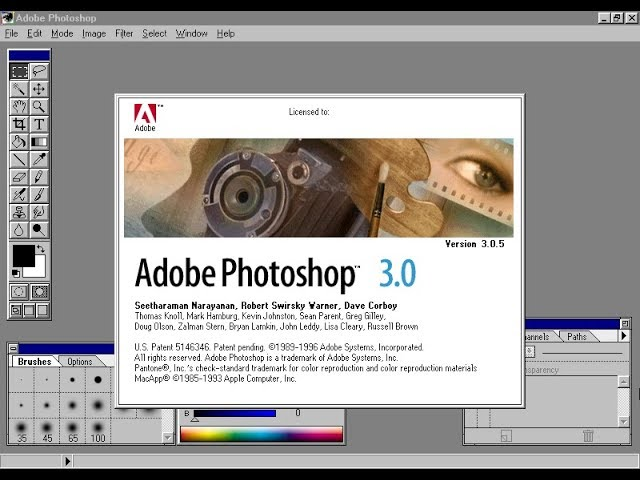640x480 pixels.
Task: Click the B color slider bar
Action: point(235,413)
